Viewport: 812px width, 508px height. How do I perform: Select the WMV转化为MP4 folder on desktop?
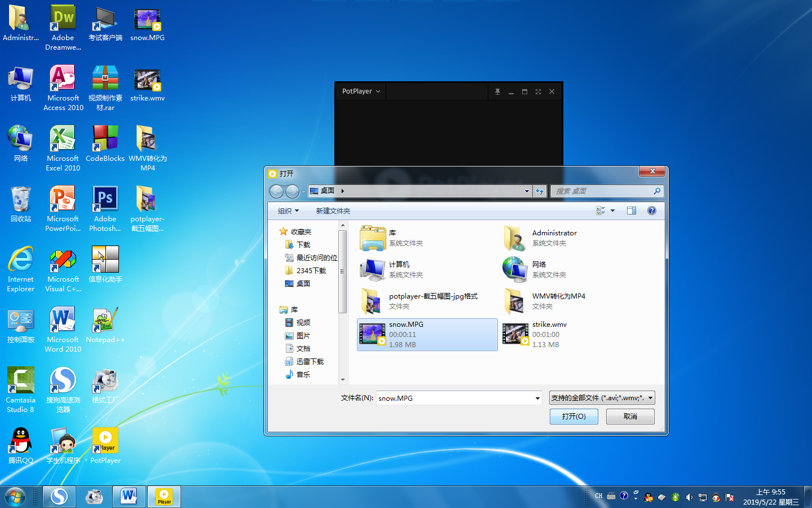[147, 148]
